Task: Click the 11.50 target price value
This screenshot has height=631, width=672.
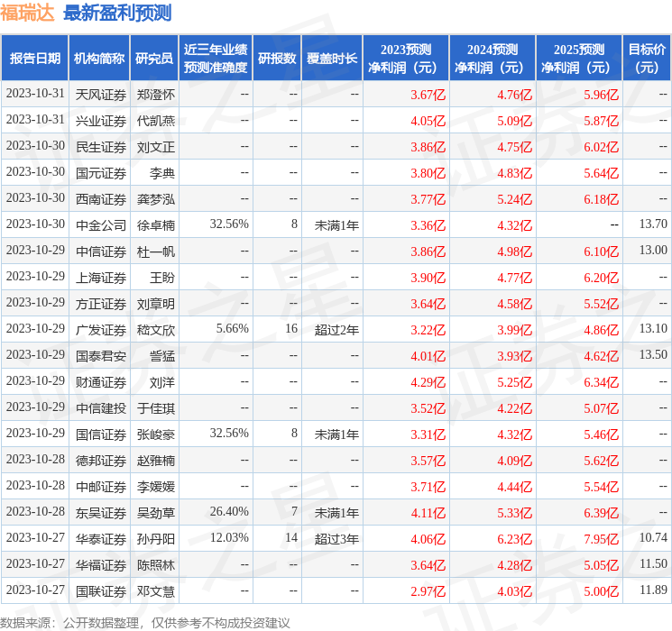Action: pyautogui.click(x=653, y=563)
